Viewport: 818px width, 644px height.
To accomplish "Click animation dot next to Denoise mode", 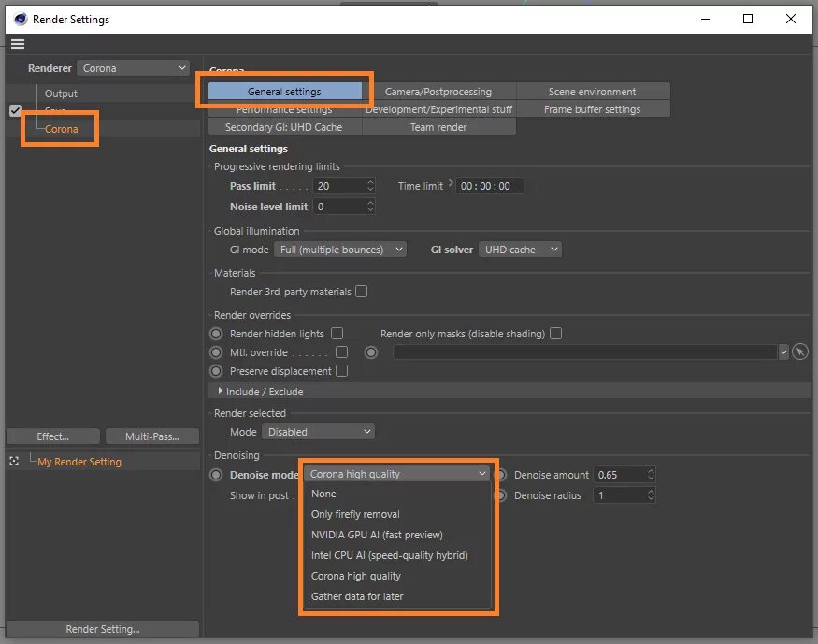I will click(216, 475).
